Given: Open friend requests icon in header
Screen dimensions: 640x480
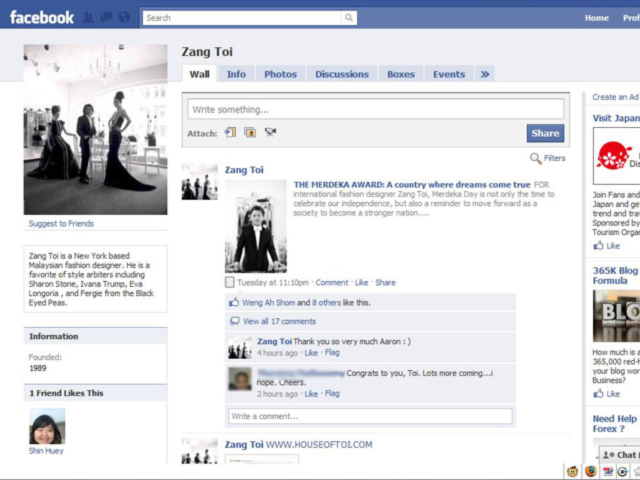Looking at the screenshot, I should click(x=88, y=18).
